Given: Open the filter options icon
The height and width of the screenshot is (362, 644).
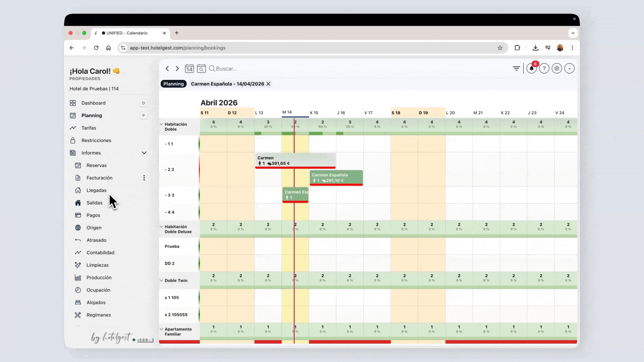Looking at the screenshot, I should 516,68.
